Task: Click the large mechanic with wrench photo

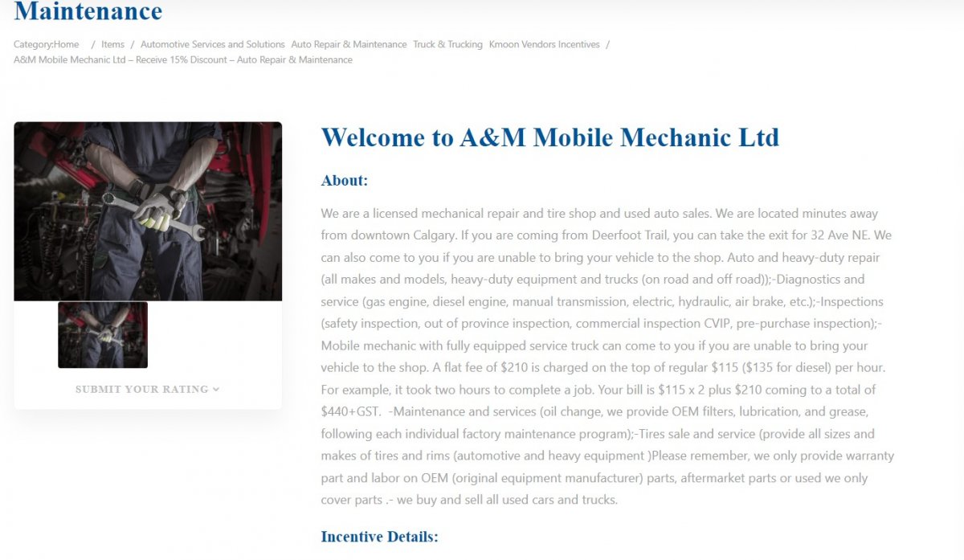Action: (148, 211)
